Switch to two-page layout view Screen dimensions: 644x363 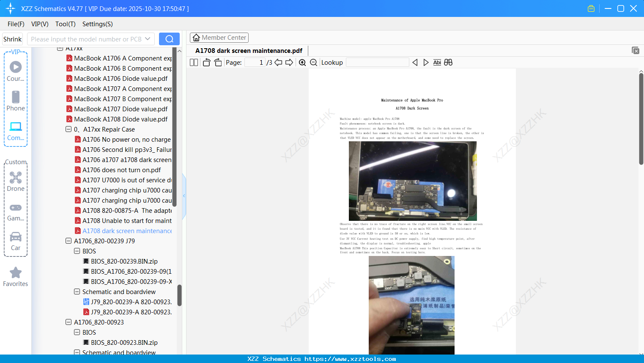click(x=194, y=63)
